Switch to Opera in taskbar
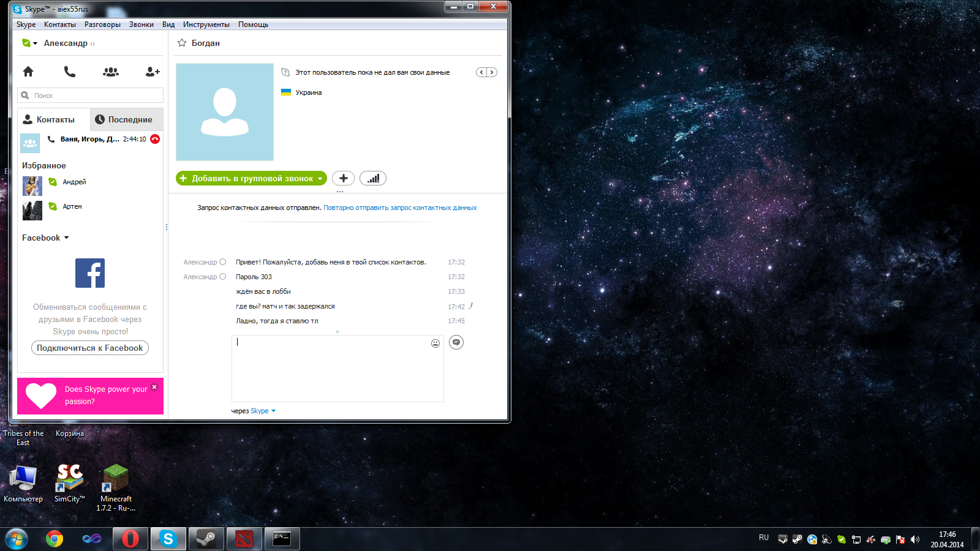Viewport: 980px width, 551px height. coord(130,539)
